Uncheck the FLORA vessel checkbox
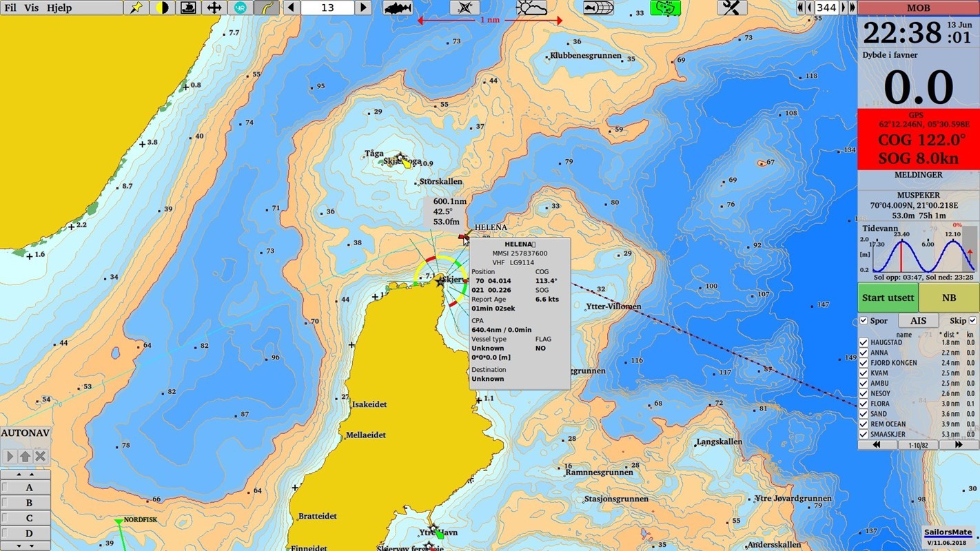The height and width of the screenshot is (551, 980). click(864, 404)
